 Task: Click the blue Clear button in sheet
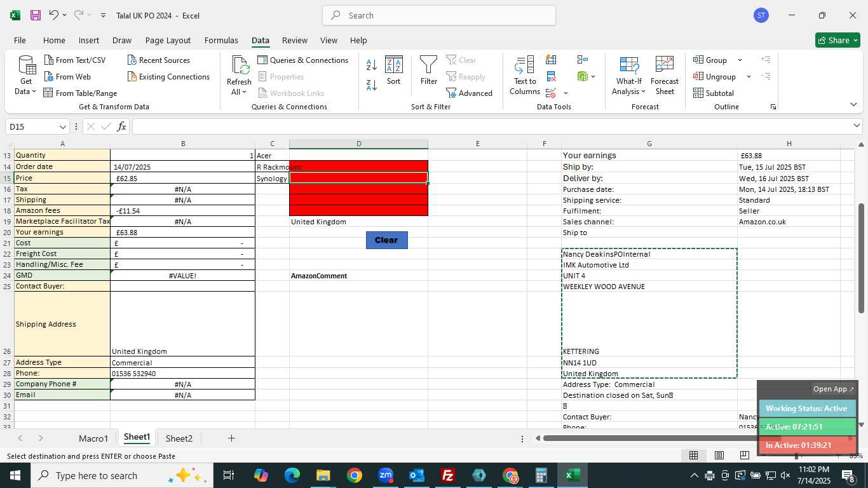(x=386, y=240)
